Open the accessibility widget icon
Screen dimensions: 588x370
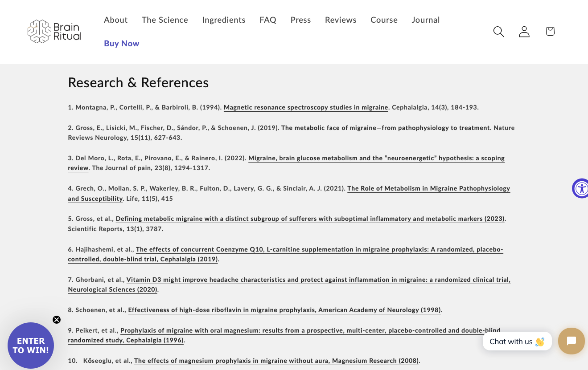pyautogui.click(x=580, y=188)
